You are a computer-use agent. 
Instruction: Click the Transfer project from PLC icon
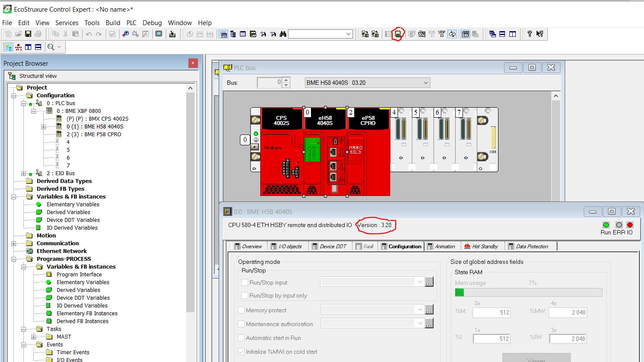pyautogui.click(x=375, y=34)
